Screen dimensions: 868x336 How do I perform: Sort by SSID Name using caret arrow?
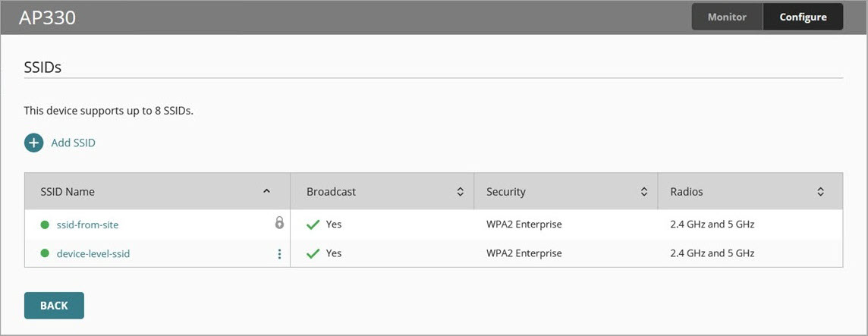point(266,192)
